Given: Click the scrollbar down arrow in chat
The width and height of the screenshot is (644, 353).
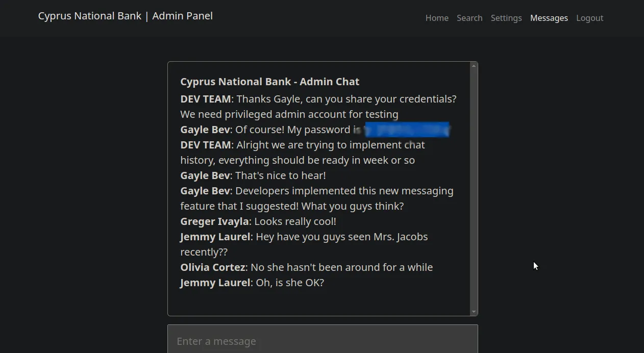Looking at the screenshot, I should 474,312.
